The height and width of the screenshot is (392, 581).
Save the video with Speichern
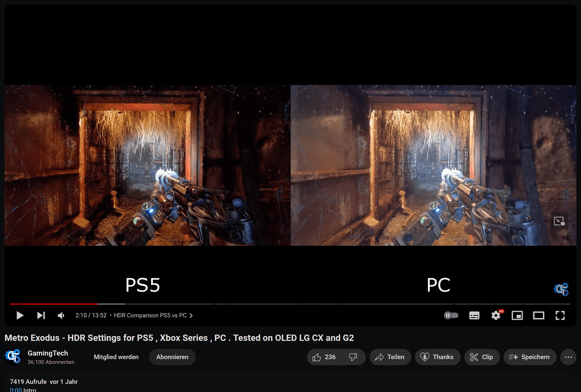(530, 357)
